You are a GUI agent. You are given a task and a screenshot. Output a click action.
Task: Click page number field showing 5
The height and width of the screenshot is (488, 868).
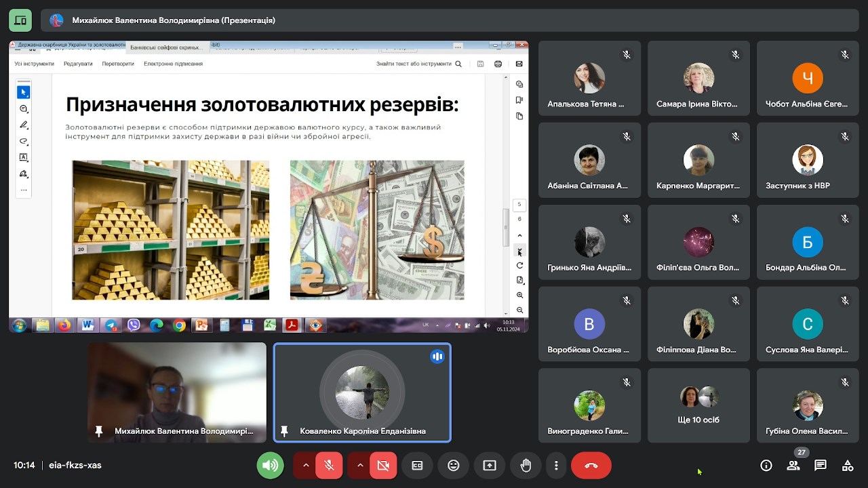tap(519, 204)
